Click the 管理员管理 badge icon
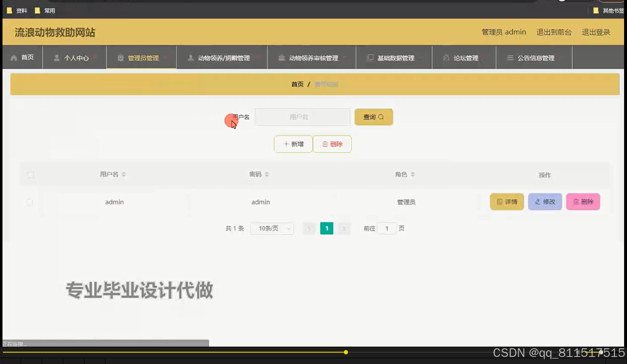This screenshot has height=364, width=627. (x=120, y=58)
